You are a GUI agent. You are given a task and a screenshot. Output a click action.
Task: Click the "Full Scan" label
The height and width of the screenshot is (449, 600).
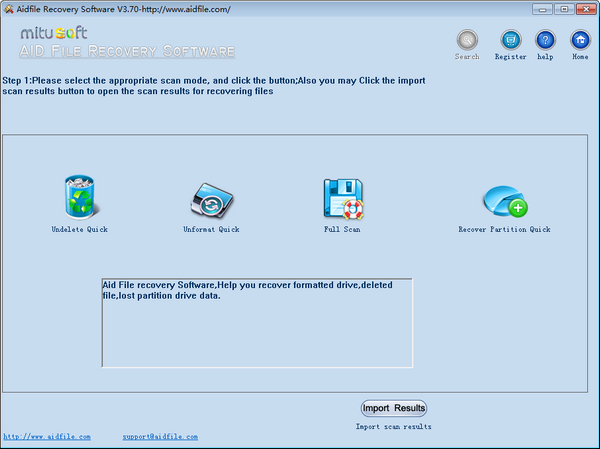342,229
